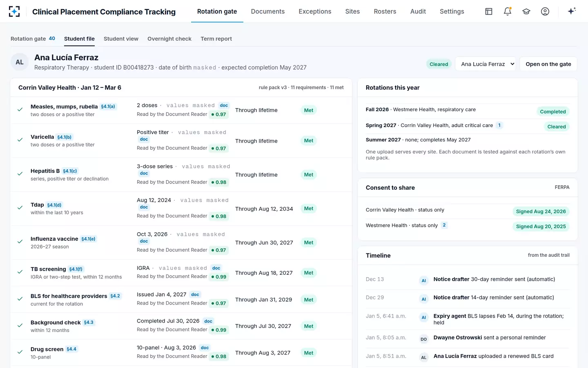Click the app logo icon

pos(14,11)
